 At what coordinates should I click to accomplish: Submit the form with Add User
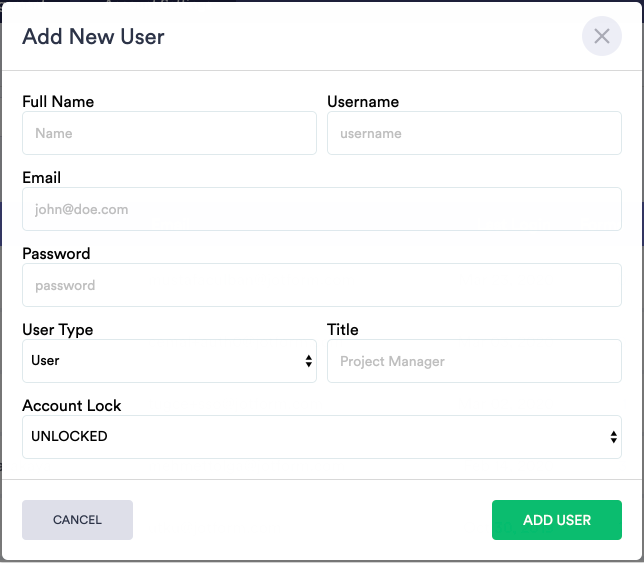pos(556,520)
